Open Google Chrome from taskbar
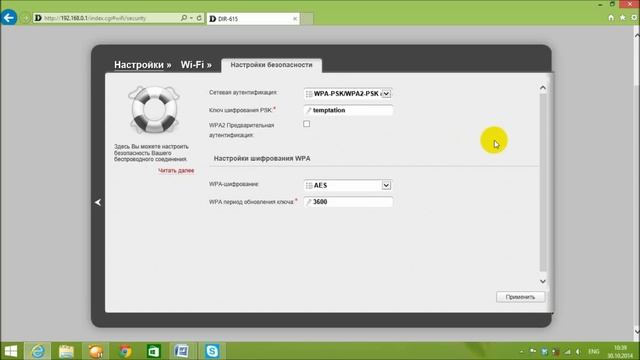 coord(125,351)
